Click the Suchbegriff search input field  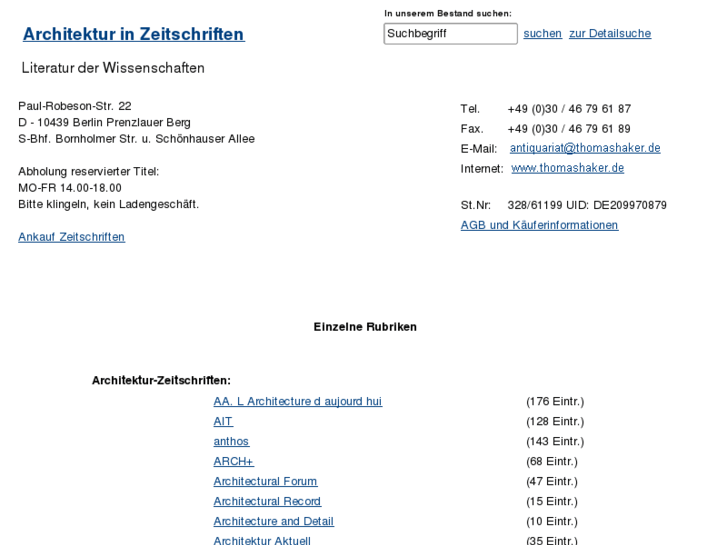tap(450, 34)
